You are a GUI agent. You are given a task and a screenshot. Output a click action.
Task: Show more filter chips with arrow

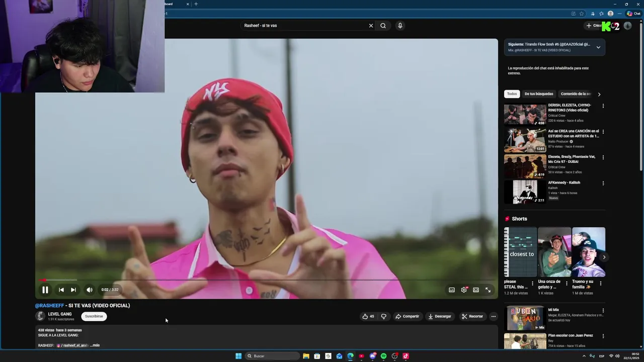pos(599,94)
